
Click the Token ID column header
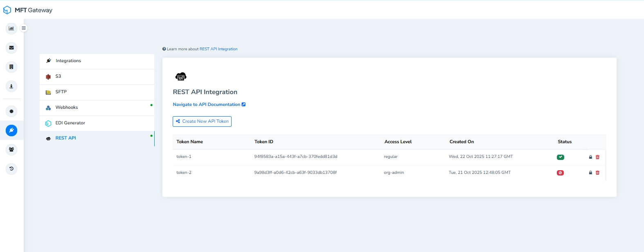[x=264, y=142]
